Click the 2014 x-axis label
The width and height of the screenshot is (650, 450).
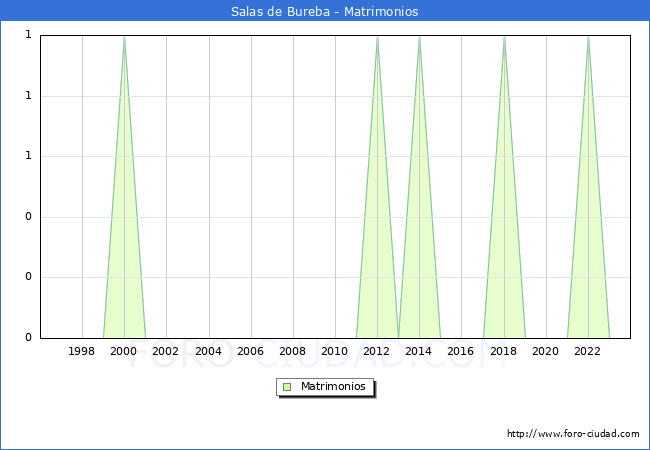click(419, 351)
